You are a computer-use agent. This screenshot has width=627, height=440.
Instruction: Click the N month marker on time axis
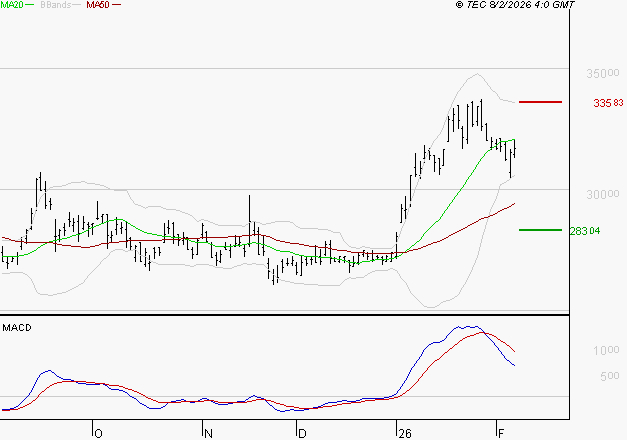click(208, 434)
